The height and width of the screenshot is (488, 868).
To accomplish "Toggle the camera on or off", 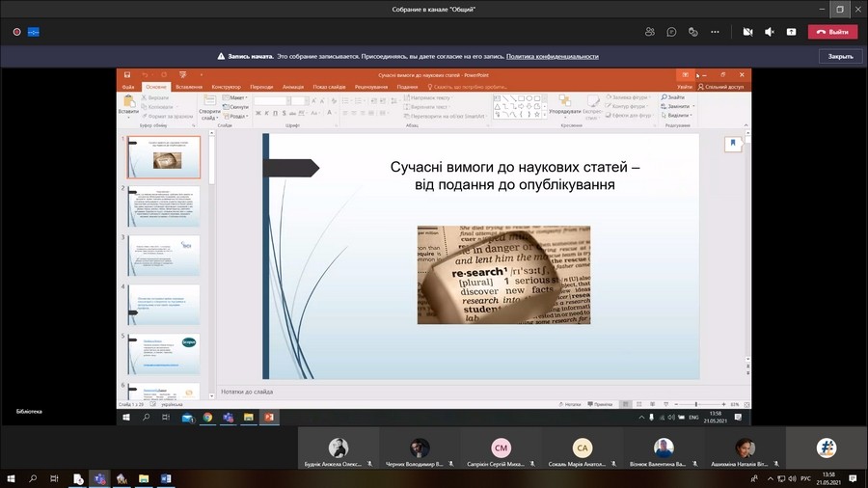I will [746, 32].
